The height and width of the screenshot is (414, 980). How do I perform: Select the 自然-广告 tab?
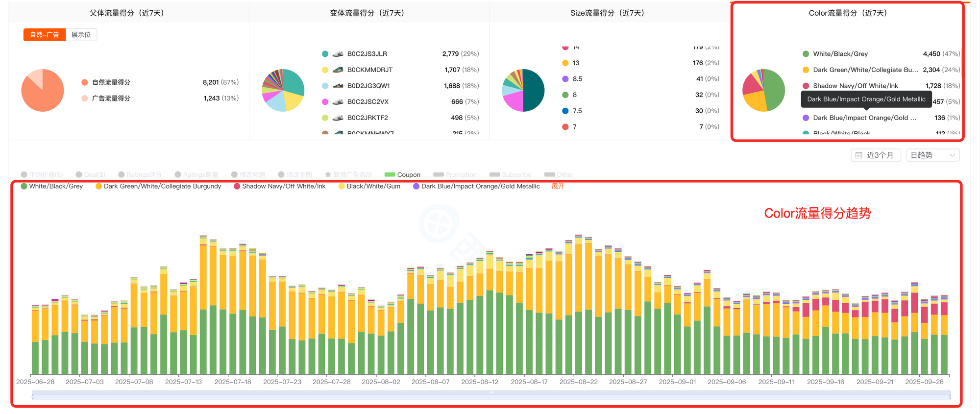[x=45, y=35]
